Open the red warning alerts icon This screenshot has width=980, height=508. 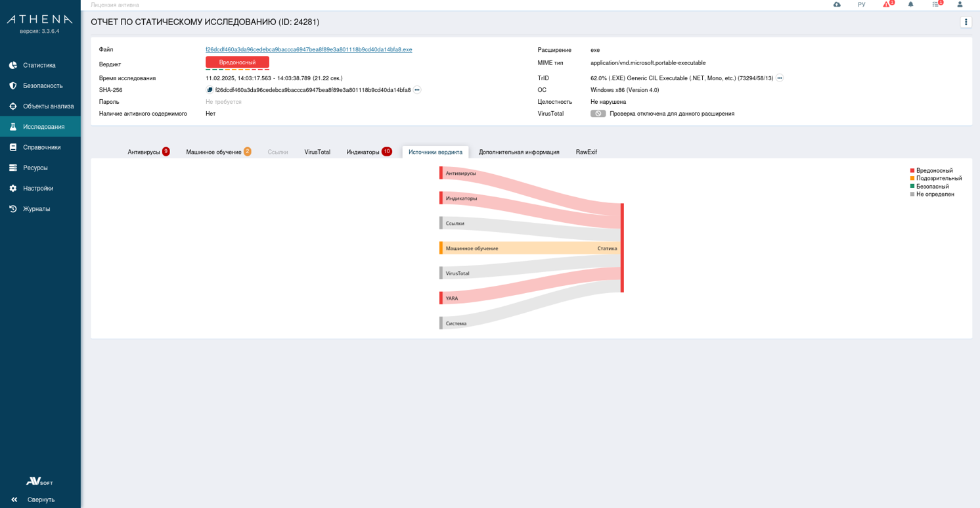pos(886,5)
